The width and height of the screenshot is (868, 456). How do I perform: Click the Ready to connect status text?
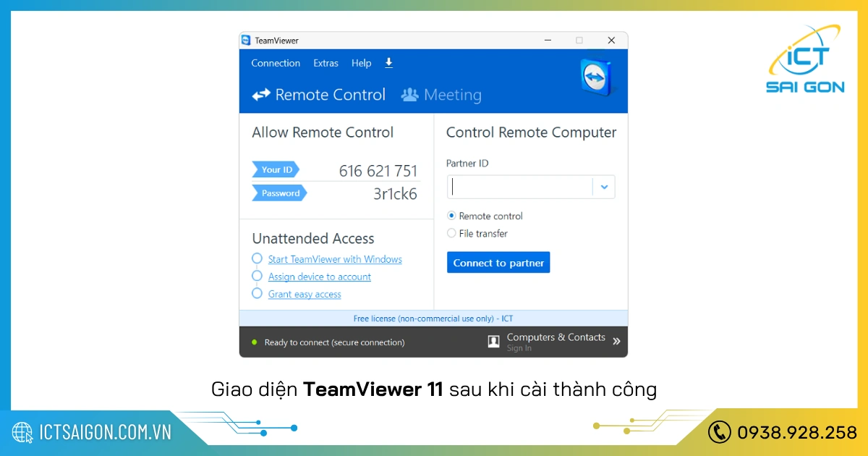[334, 342]
